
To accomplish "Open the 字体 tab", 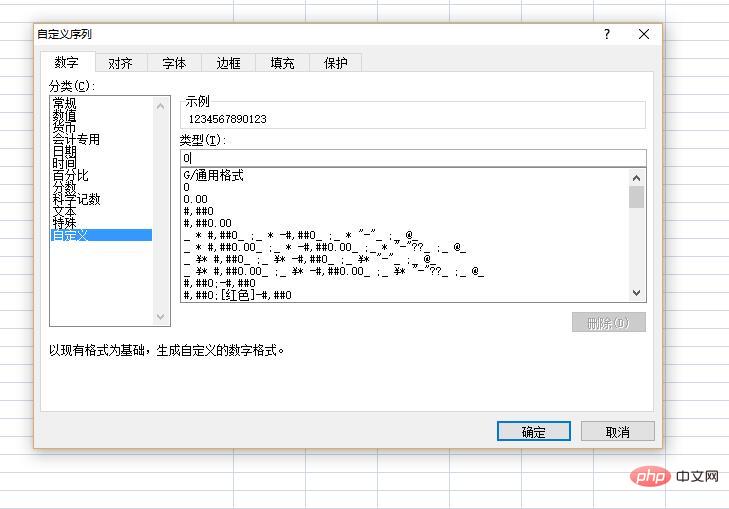I will [174, 63].
